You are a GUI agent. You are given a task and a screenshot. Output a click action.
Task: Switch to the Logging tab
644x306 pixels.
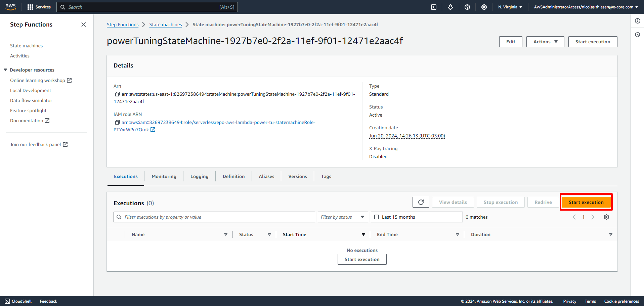200,176
